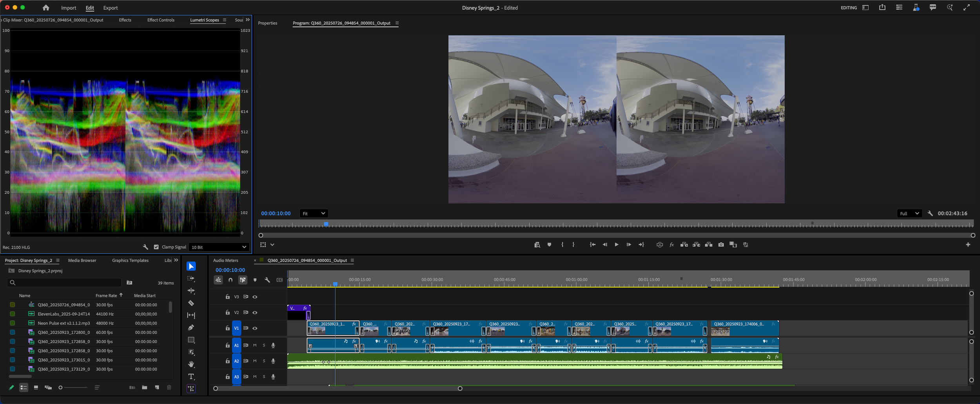The width and height of the screenshot is (980, 404).
Task: Click the New Bin folder icon
Action: [145, 388]
